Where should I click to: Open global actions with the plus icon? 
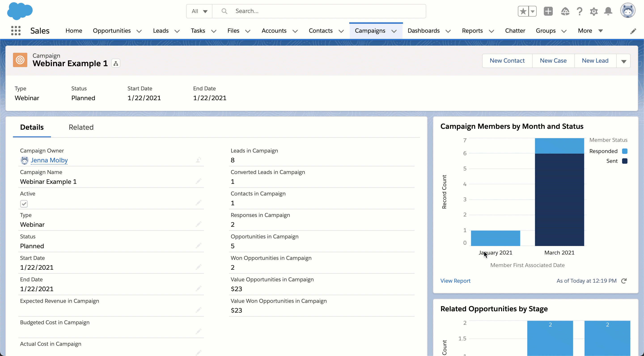click(548, 11)
